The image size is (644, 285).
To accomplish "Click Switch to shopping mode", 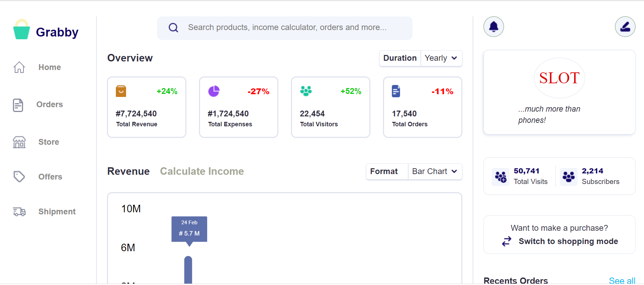I will pos(568,241).
